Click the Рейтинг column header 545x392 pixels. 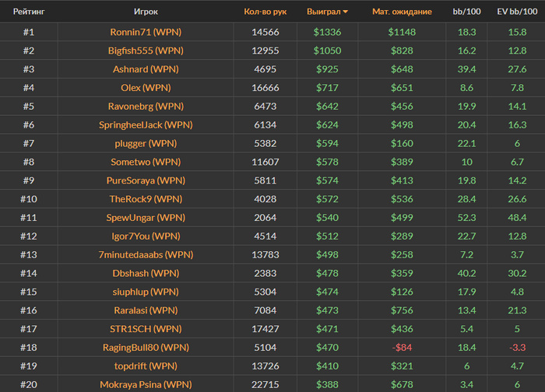(29, 12)
